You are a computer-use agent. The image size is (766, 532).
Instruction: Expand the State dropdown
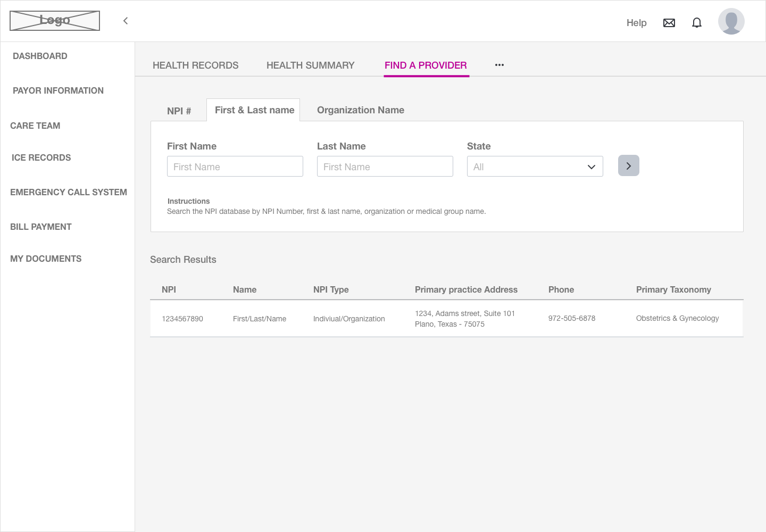[535, 166]
